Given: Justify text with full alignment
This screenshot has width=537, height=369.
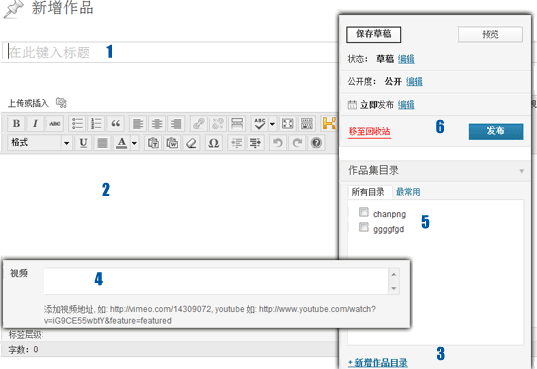Looking at the screenshot, I should [x=102, y=143].
